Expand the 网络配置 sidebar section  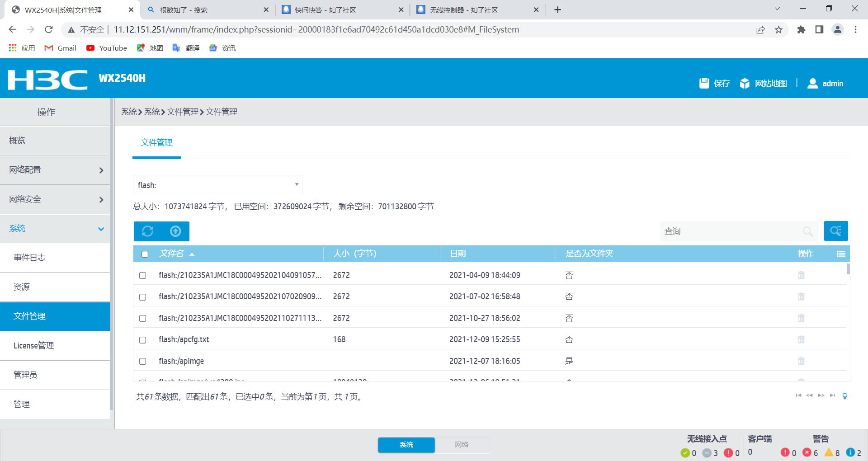pyautogui.click(x=55, y=170)
